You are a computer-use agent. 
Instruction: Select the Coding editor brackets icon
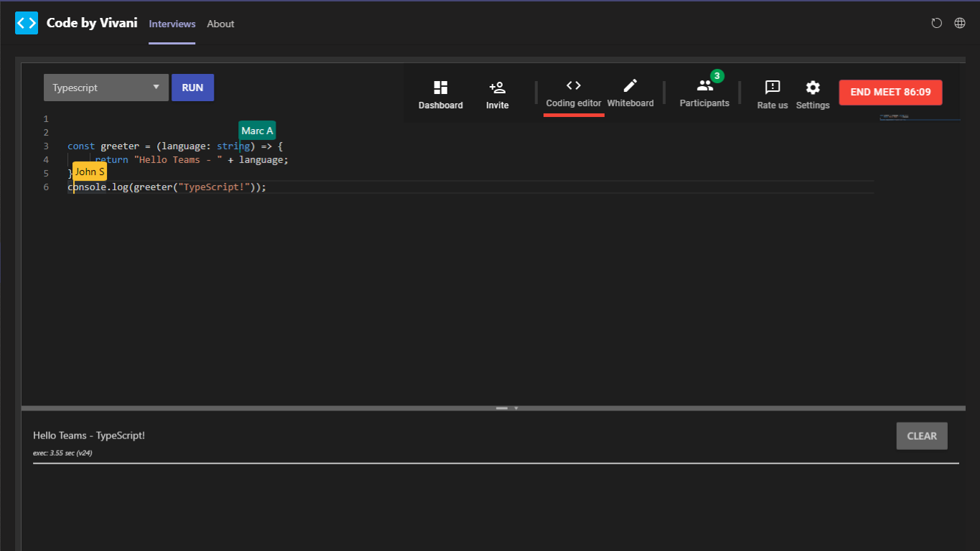(574, 85)
